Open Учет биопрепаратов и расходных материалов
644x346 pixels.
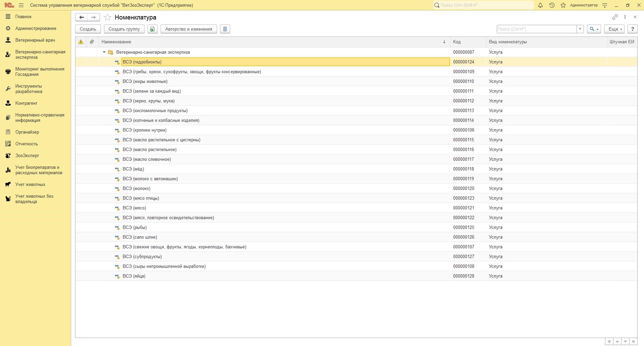(x=39, y=170)
